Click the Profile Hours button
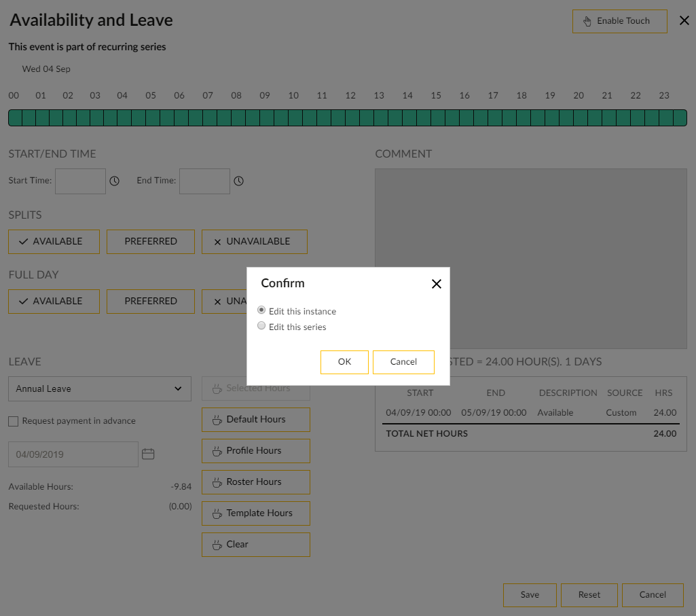The image size is (696, 616). tap(256, 451)
